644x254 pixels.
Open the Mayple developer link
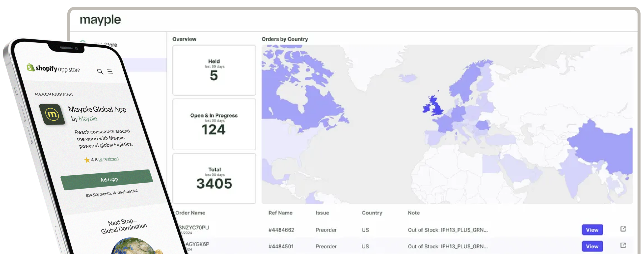[88, 118]
